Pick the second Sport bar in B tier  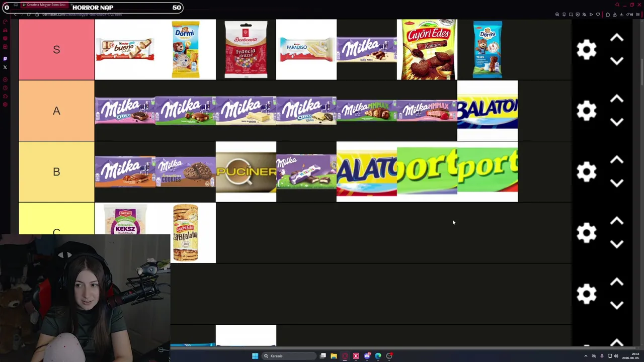488,171
